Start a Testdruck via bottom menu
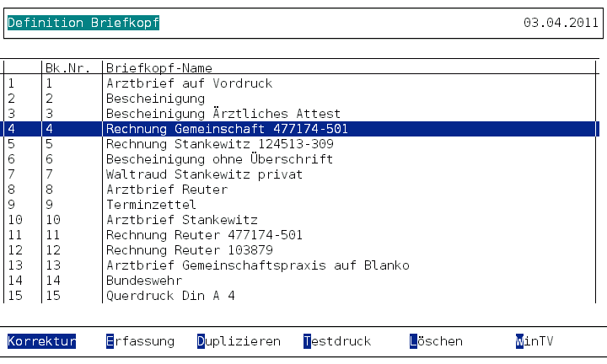607x364 pixels. coord(337,341)
